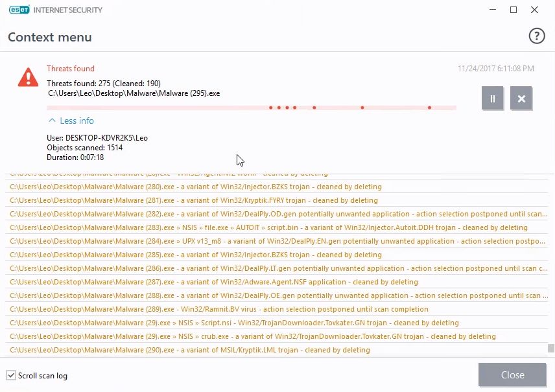Maximize the ESET window
This screenshot has height=392, width=555.
click(x=514, y=10)
